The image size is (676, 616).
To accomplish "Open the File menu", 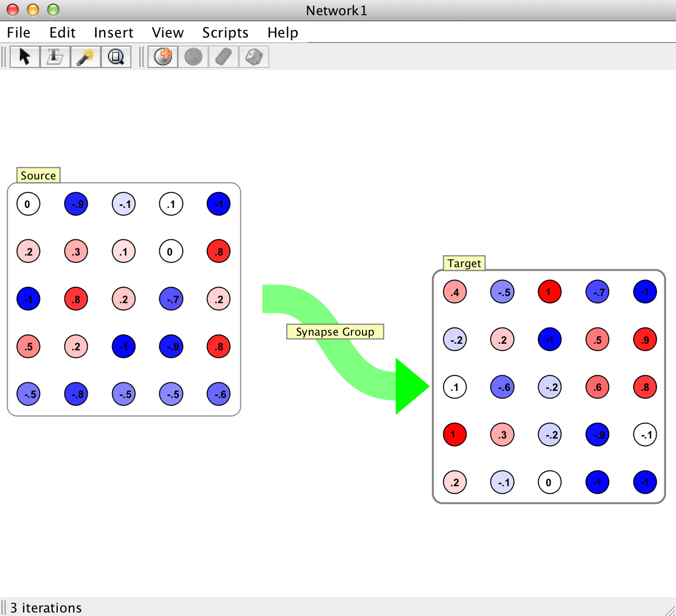I will click(x=19, y=32).
